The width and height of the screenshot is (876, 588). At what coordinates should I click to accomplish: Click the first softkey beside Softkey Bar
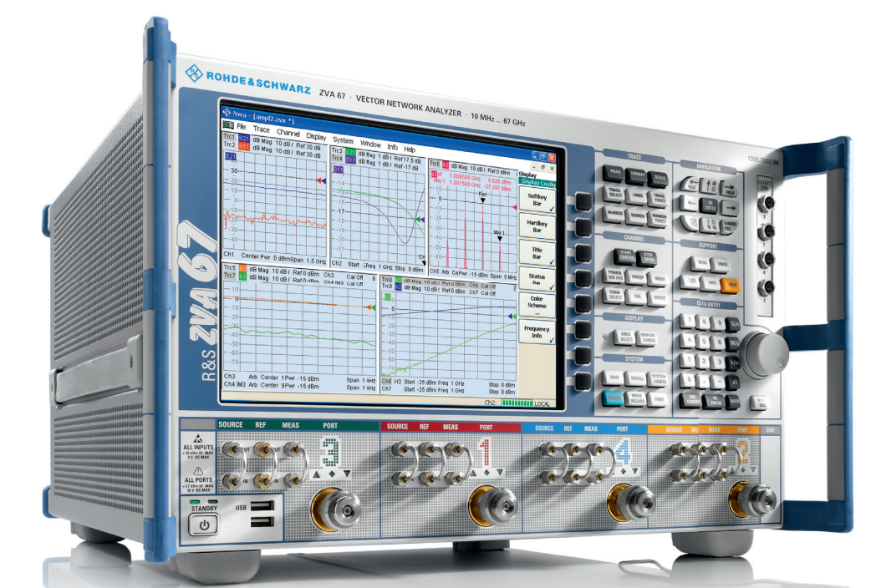click(583, 201)
